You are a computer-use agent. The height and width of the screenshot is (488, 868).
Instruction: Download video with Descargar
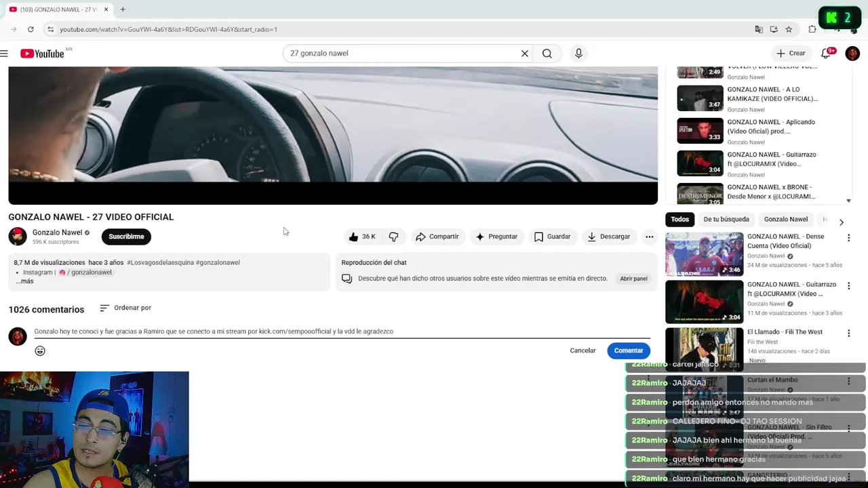608,237
